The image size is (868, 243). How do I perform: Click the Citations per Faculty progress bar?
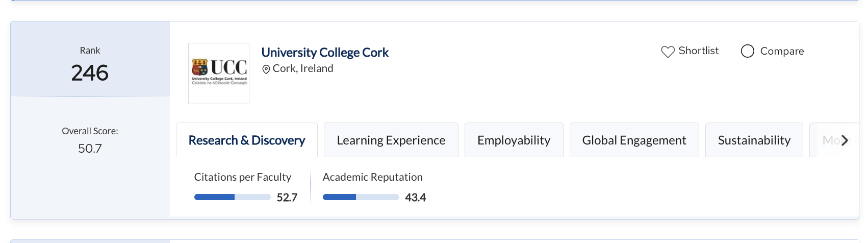[x=233, y=197]
